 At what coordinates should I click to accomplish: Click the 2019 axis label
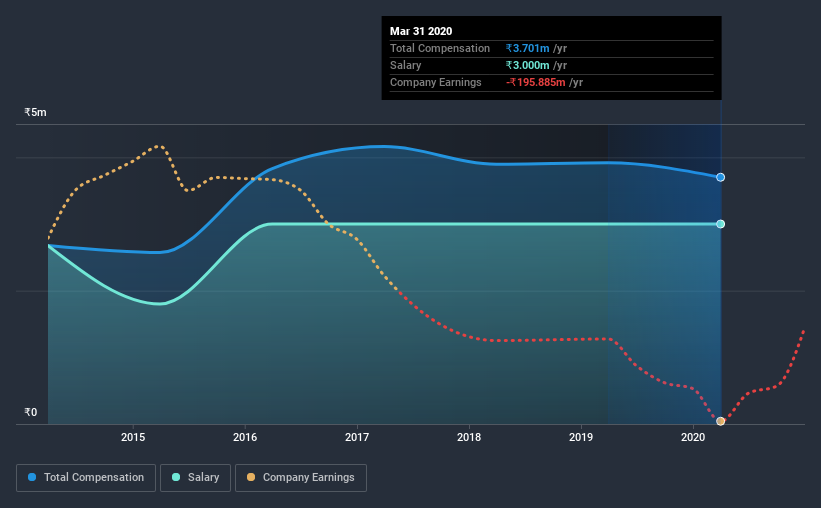581,437
